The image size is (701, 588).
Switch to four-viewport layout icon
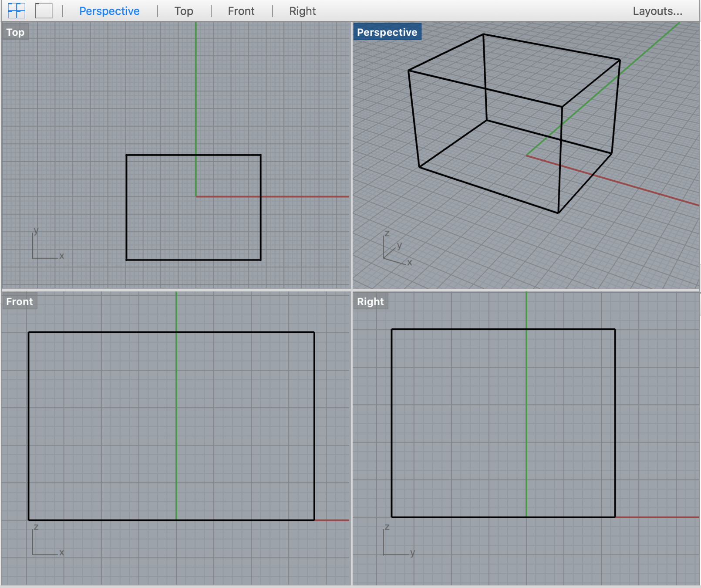coord(17,10)
